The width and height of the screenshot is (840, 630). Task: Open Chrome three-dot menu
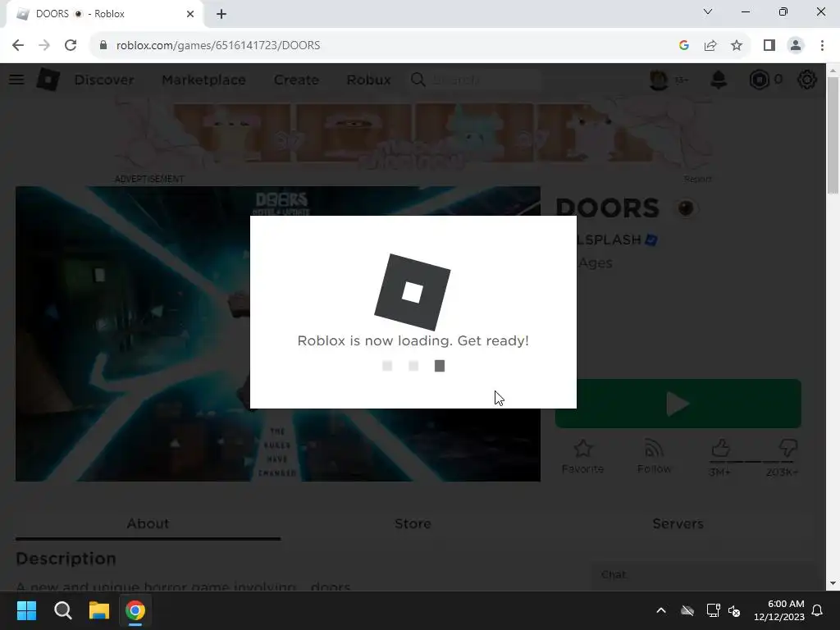822,45
